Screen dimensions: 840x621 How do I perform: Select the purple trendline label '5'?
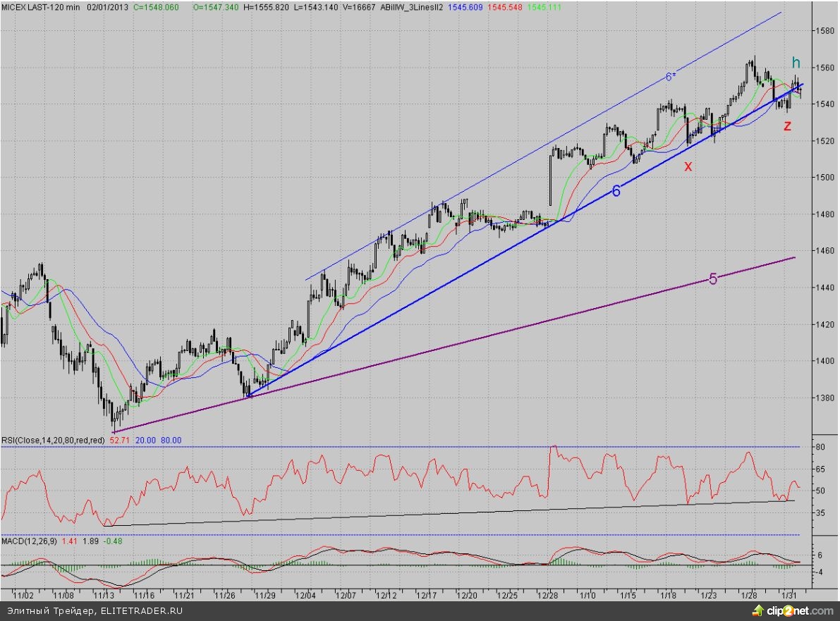[x=712, y=279]
